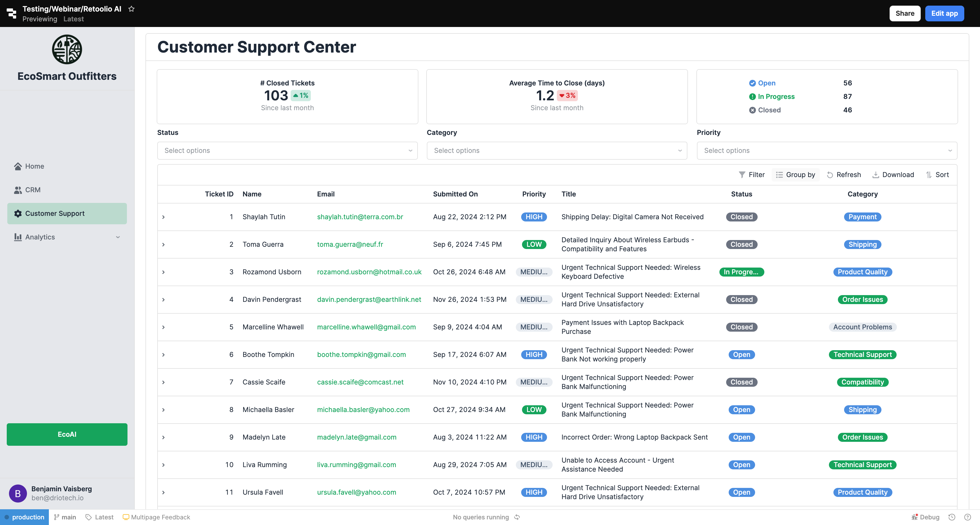
Task: Click the Multipage Feedback comment icon
Action: (126, 517)
